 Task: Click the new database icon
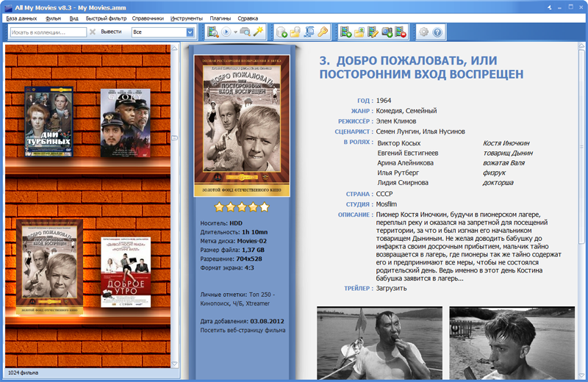[x=282, y=32]
